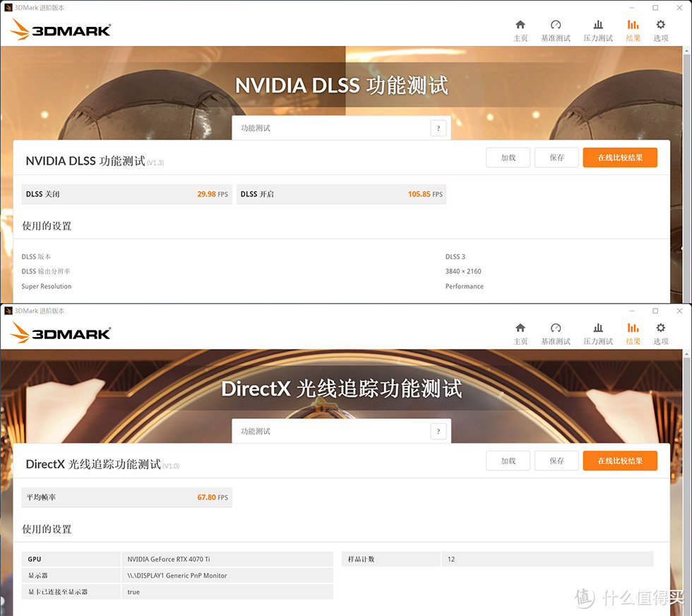Open 功能测试 selector in DLSS window
The image size is (692, 616).
click(x=341, y=128)
